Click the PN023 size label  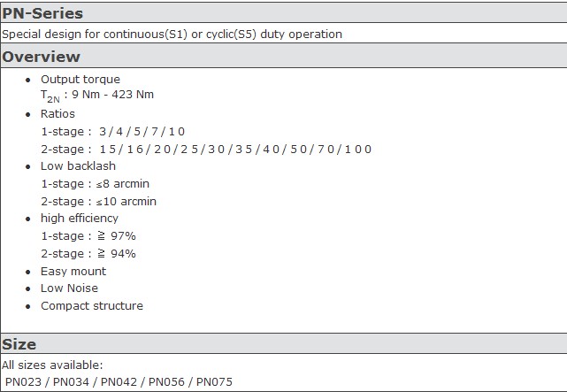click(x=24, y=382)
